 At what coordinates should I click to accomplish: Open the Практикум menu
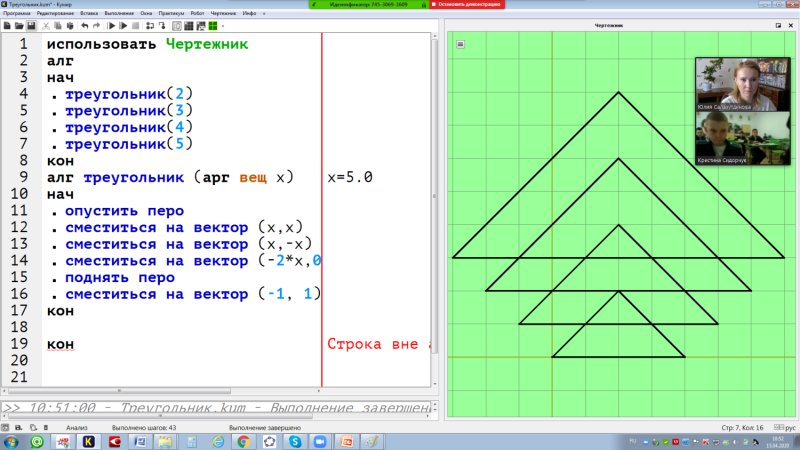pos(171,13)
